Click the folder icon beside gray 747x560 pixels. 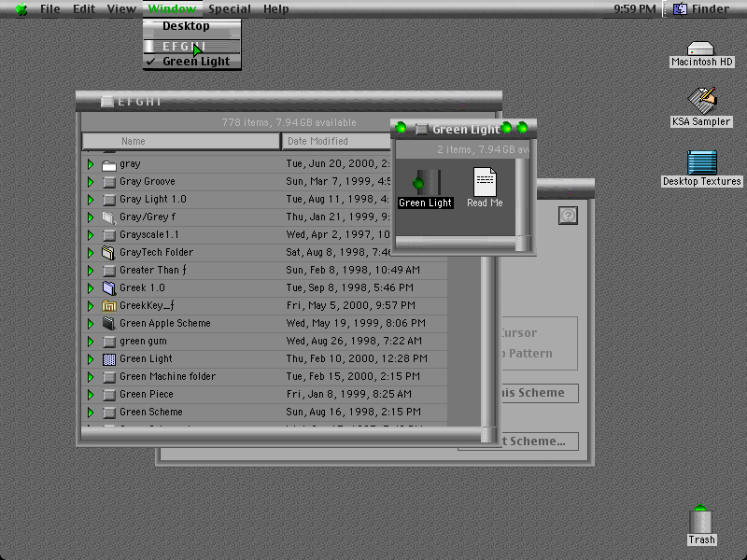click(x=109, y=165)
